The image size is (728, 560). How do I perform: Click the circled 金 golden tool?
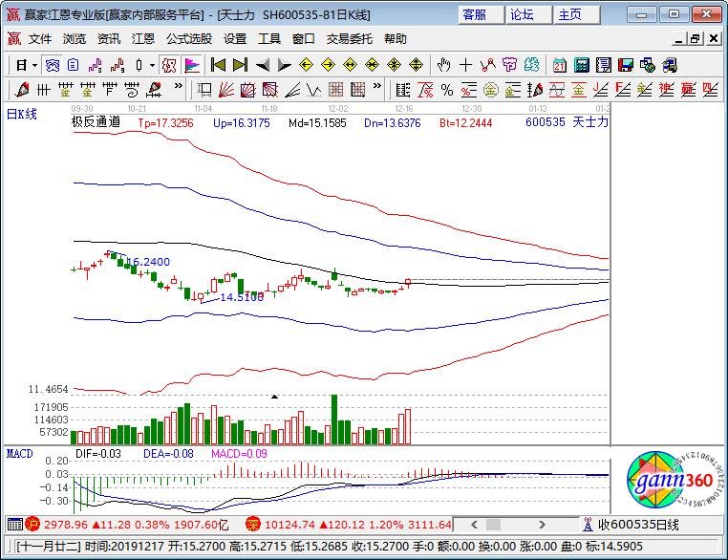(491, 89)
